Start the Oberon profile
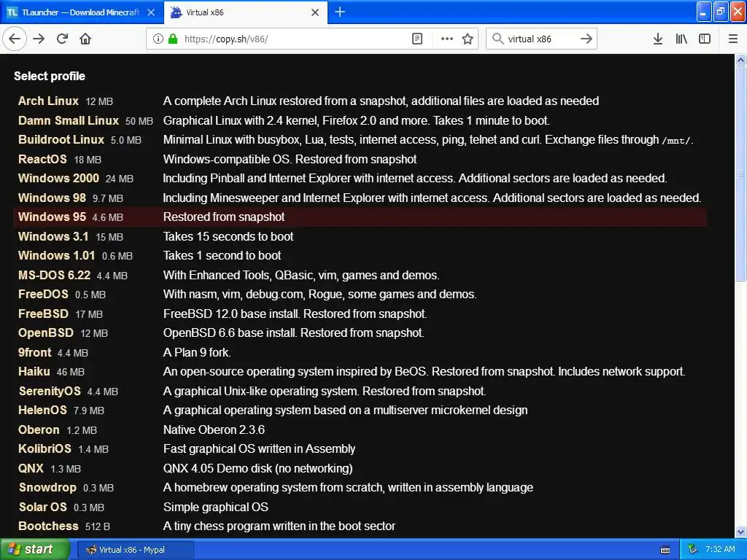This screenshot has height=560, width=747. click(39, 429)
